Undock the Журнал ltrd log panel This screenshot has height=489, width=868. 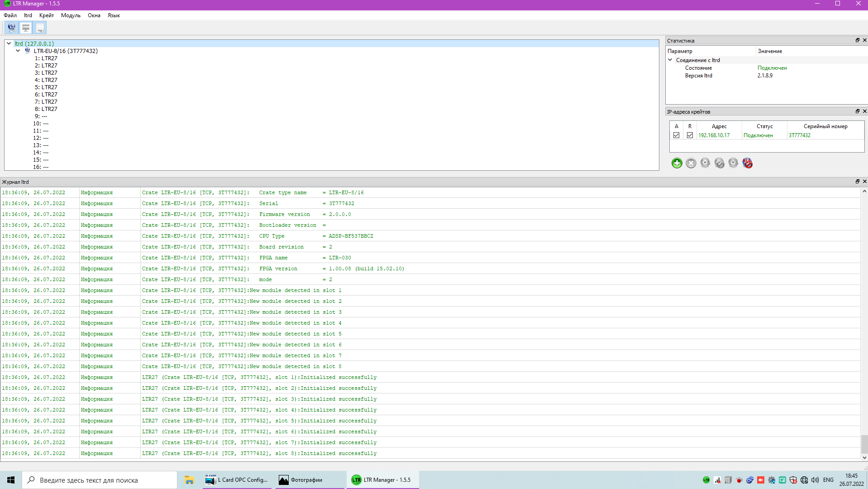[x=857, y=182]
